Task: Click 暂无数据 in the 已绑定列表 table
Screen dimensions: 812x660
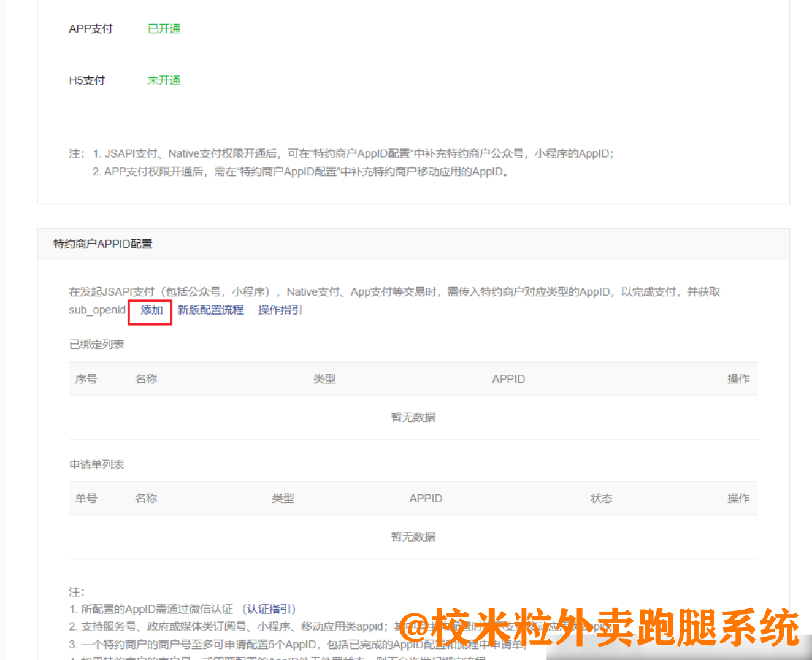Action: click(x=413, y=417)
